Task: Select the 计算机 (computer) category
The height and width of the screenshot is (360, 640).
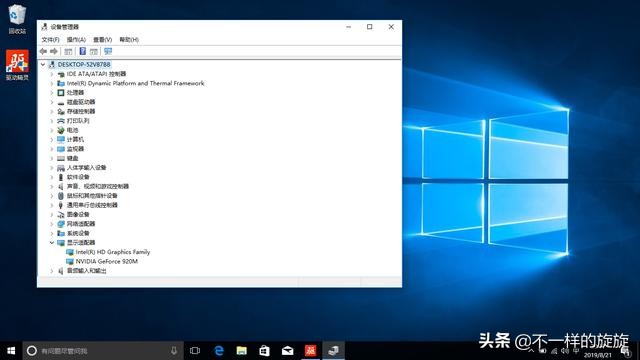Action: point(75,140)
